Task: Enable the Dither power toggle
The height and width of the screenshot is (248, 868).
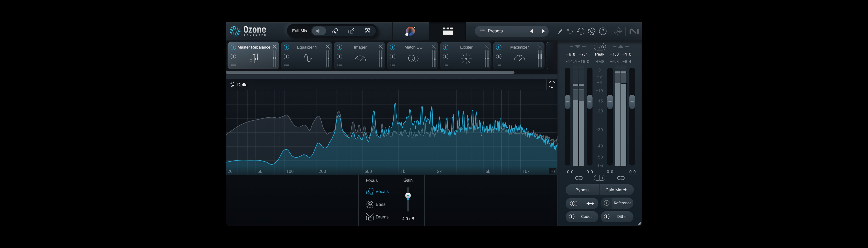Action: click(x=607, y=217)
